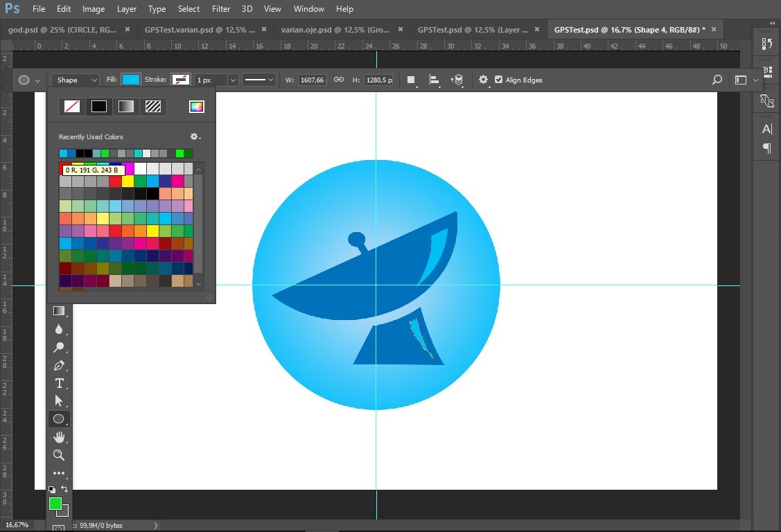This screenshot has height=532, width=781.
Task: Open the Edit menu
Action: (x=63, y=9)
